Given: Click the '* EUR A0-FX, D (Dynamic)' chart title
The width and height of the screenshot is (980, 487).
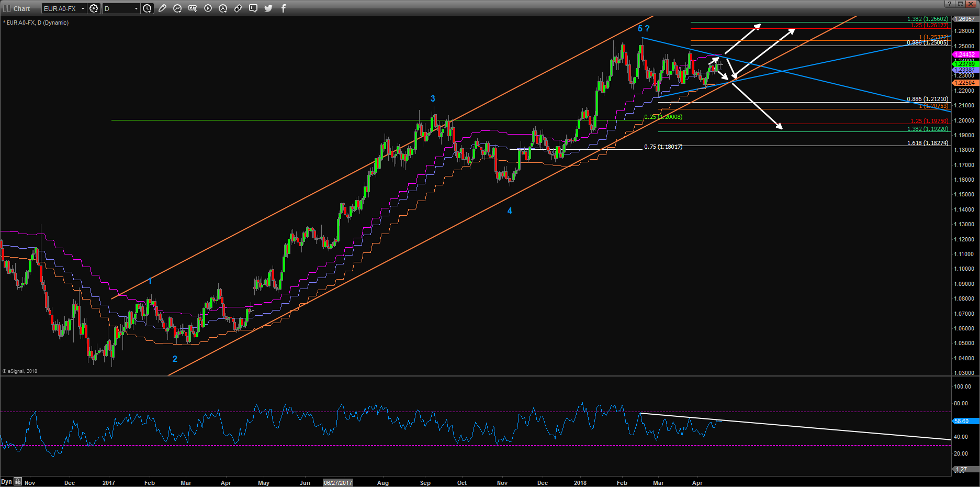Looking at the screenshot, I should [x=36, y=23].
